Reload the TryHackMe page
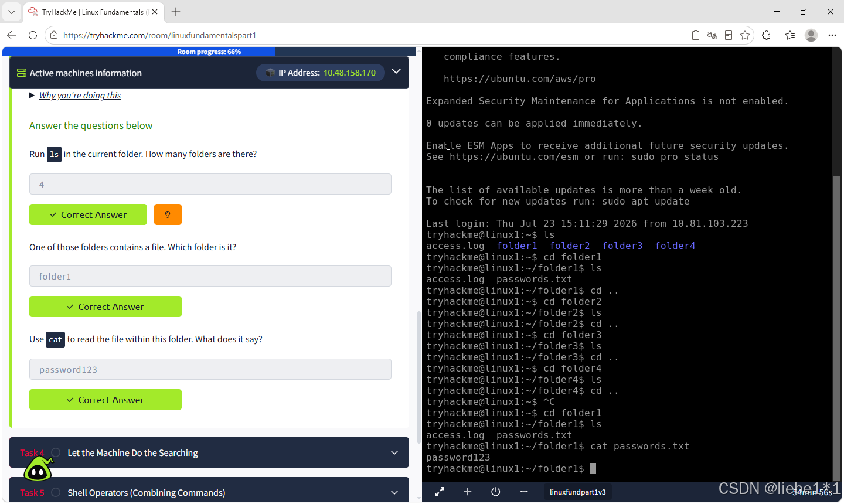Screen dimensions: 844x504 pos(33,35)
